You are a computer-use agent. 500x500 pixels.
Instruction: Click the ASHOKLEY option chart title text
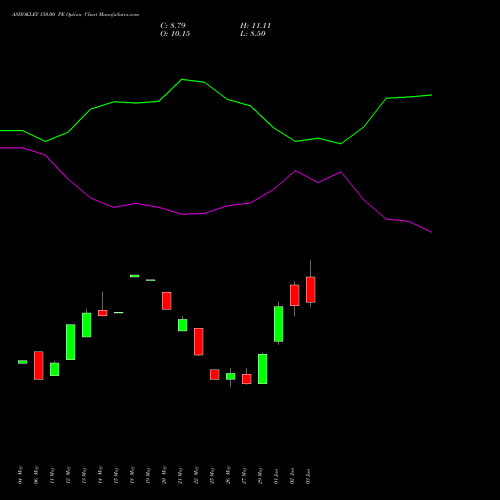tap(75, 15)
